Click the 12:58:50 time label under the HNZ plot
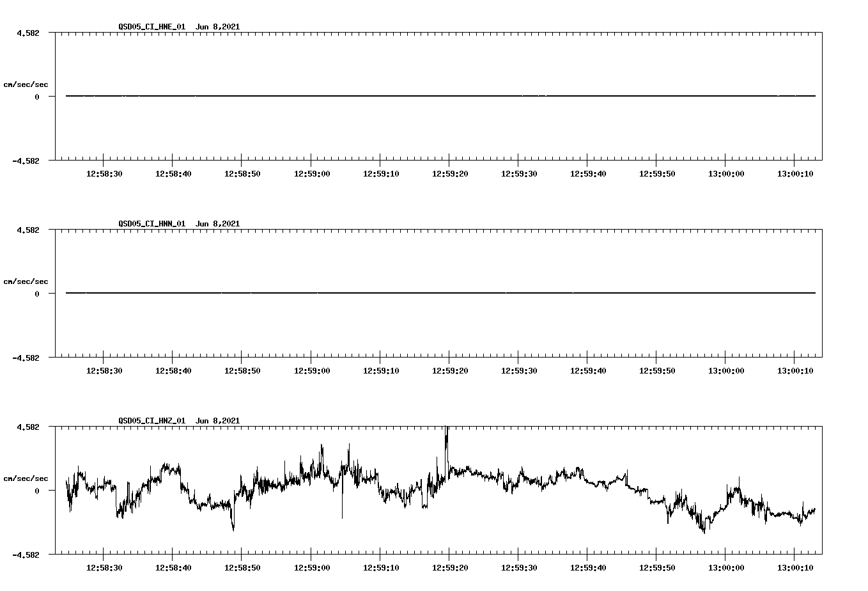 pyautogui.click(x=242, y=568)
